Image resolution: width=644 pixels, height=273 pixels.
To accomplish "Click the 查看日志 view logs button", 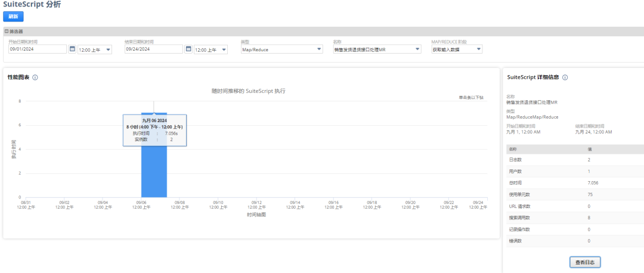I will 585,262.
